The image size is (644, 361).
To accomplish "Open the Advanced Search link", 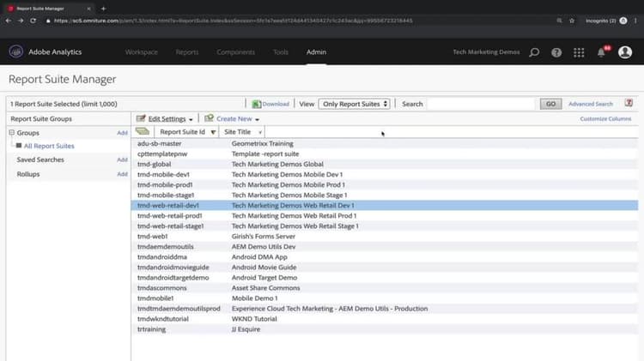I will pyautogui.click(x=590, y=104).
